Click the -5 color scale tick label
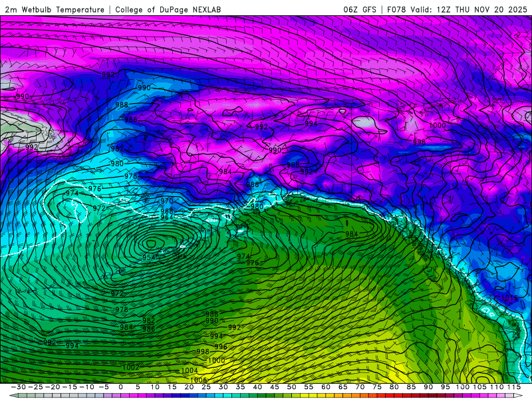 pos(104,387)
